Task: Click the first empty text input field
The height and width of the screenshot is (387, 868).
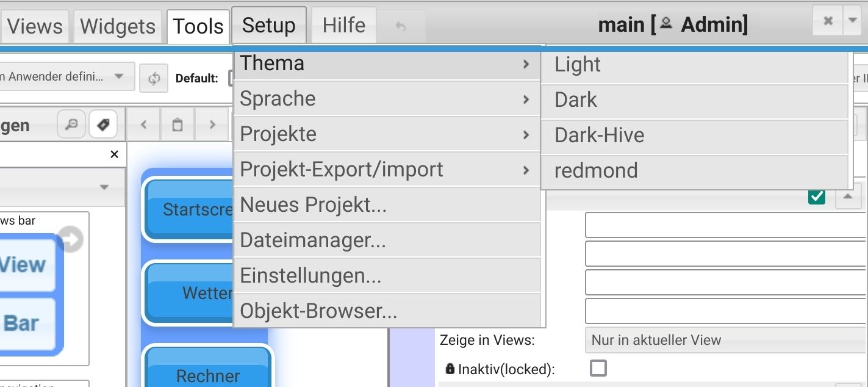Action: pos(725,225)
